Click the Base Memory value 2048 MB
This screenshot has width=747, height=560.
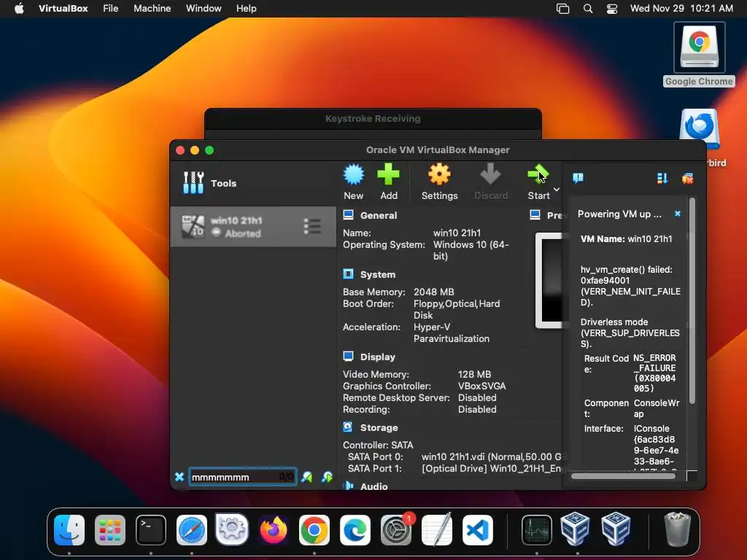tap(433, 292)
